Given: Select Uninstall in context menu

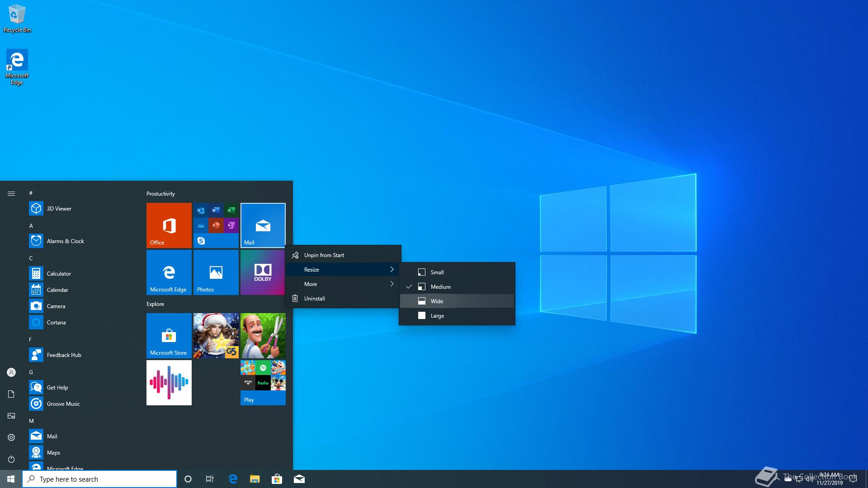Looking at the screenshot, I should coord(343,298).
